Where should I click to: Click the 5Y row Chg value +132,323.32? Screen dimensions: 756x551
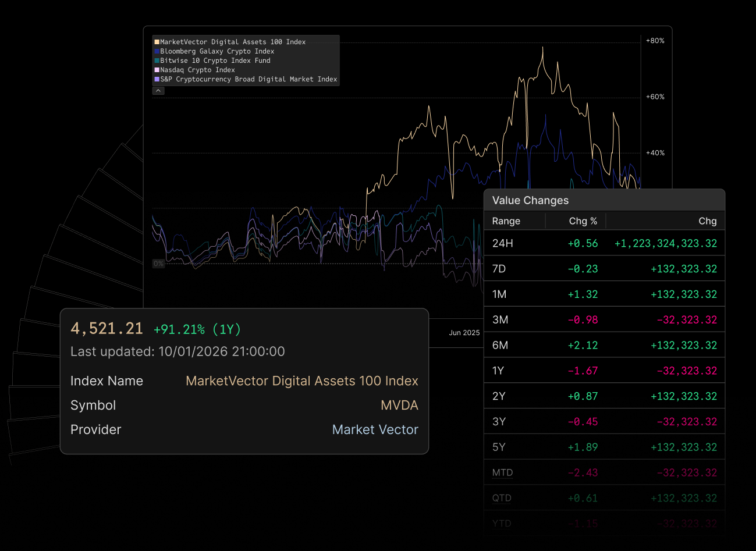tap(684, 447)
